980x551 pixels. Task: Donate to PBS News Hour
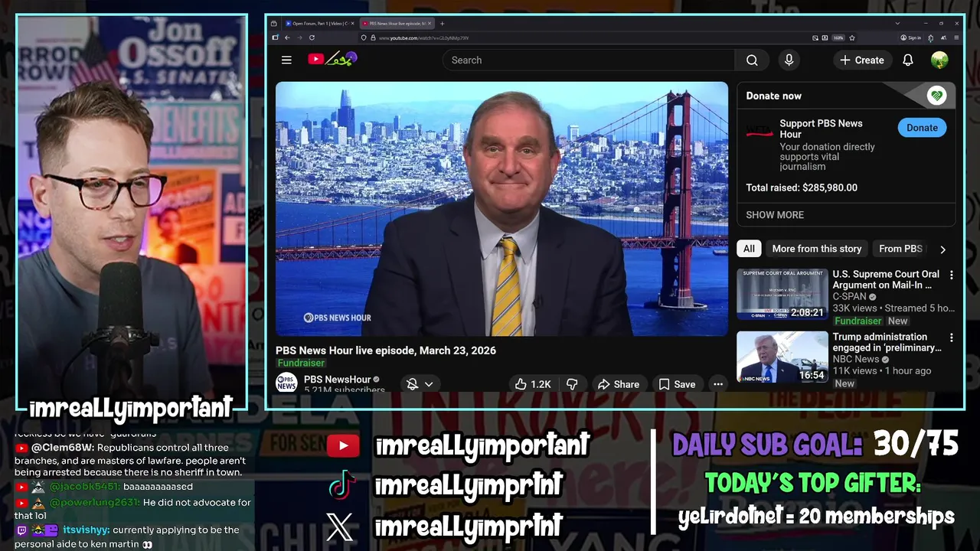922,128
